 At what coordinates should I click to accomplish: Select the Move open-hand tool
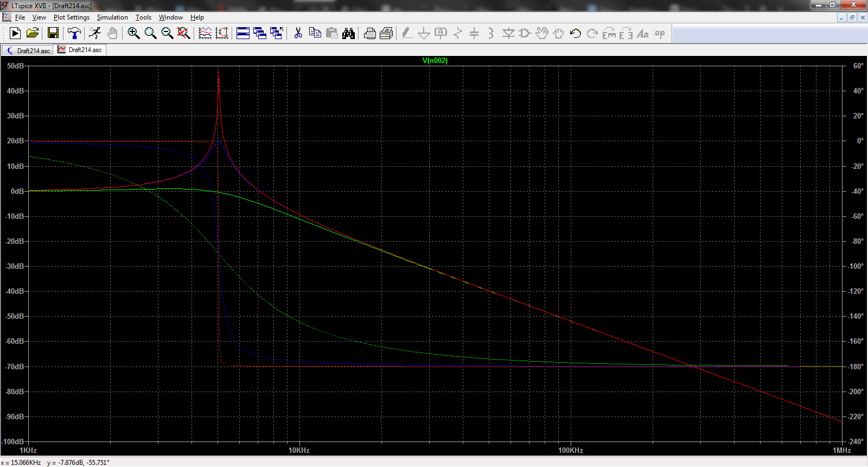click(x=541, y=33)
